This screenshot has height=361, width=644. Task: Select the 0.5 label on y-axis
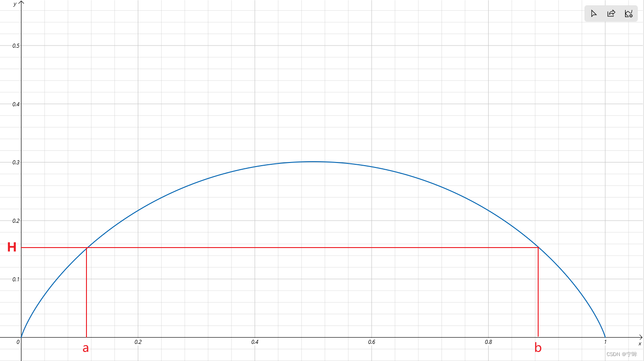click(x=16, y=46)
